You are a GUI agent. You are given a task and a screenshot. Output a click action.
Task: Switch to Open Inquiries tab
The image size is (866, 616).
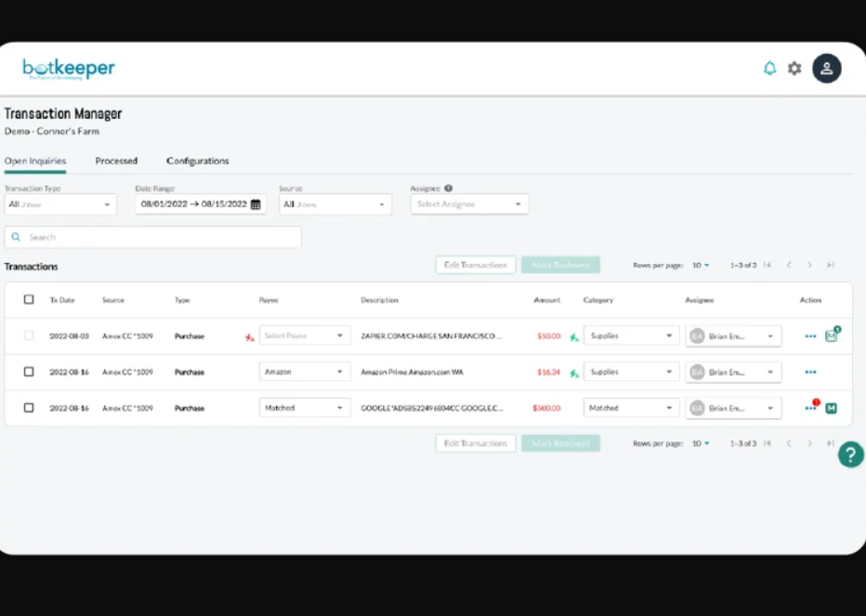point(35,161)
